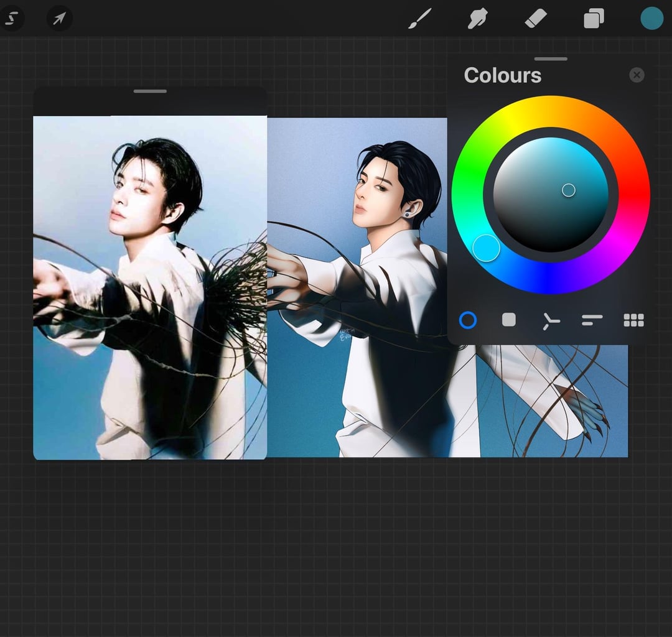Activate the Transform arrow tool
This screenshot has width=672, height=637.
tap(60, 18)
